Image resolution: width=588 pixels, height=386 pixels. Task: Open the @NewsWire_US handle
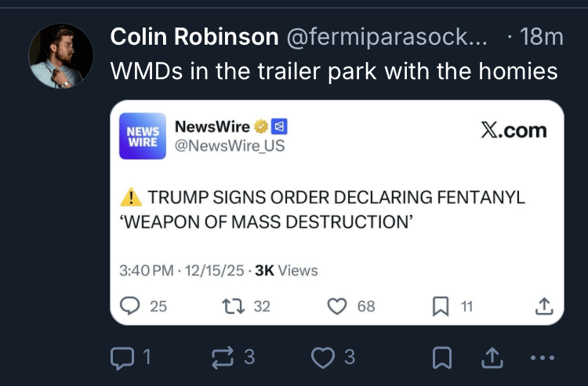click(x=230, y=146)
